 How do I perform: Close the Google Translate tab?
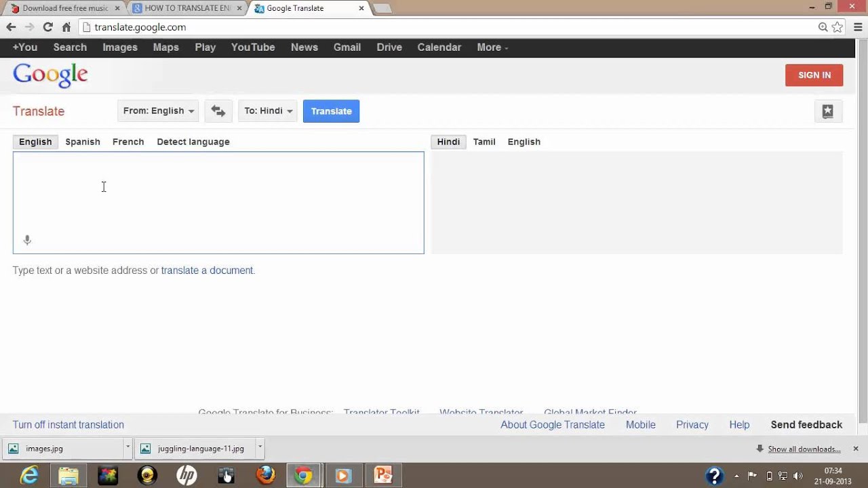click(x=361, y=8)
